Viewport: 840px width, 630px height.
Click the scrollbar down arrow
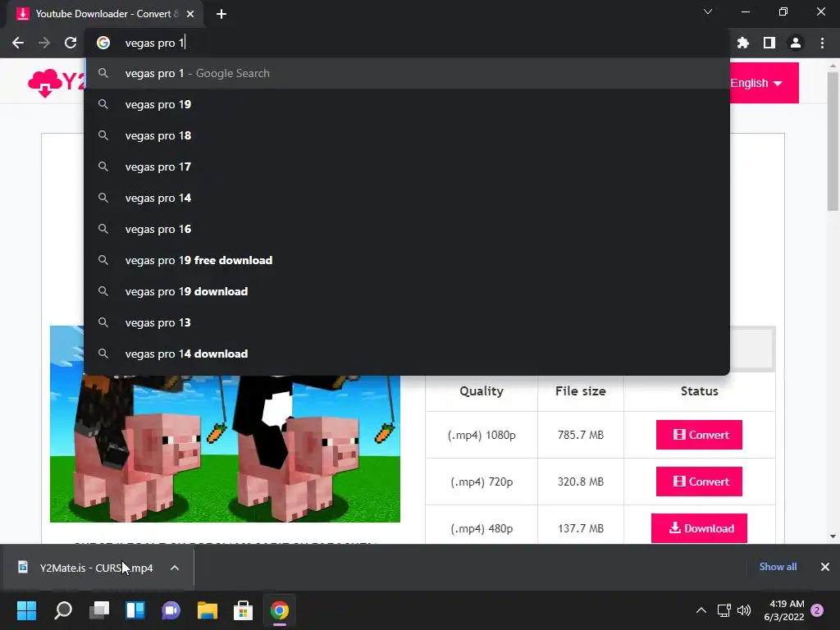tap(833, 536)
